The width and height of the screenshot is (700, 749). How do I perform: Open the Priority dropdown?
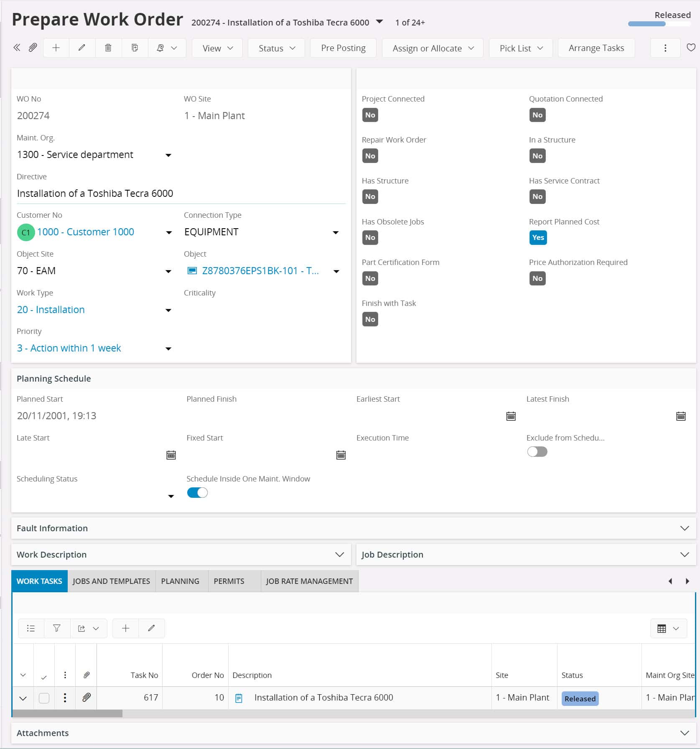point(168,349)
